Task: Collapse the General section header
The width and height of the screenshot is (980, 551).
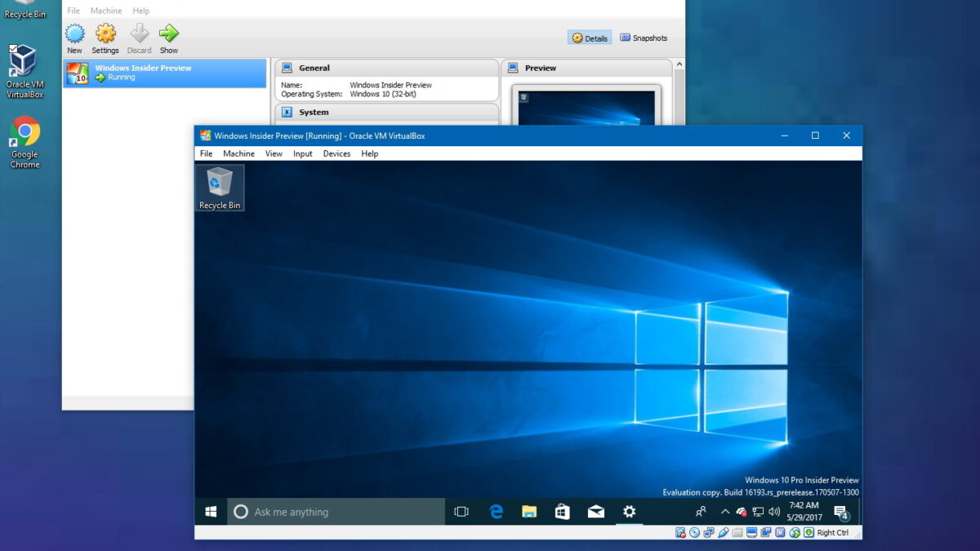Action: [x=314, y=69]
